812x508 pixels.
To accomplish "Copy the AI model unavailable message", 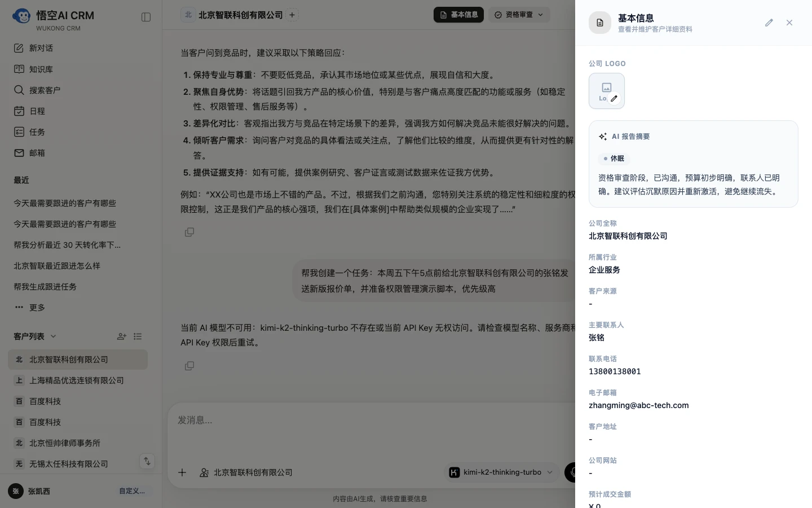I will click(x=189, y=366).
